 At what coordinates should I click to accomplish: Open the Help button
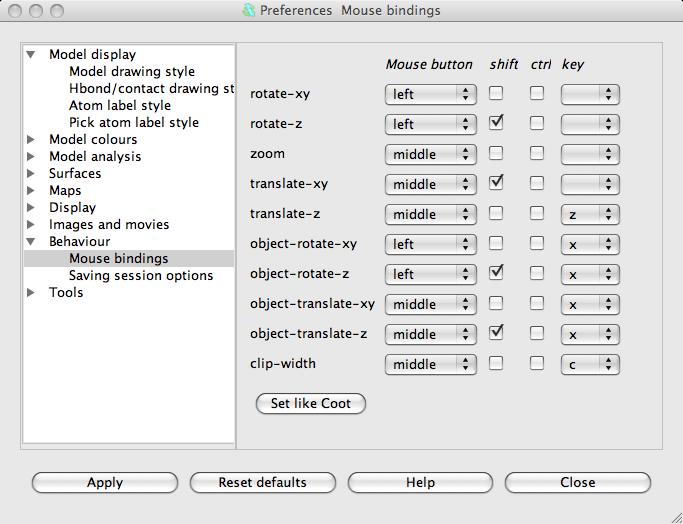[x=420, y=483]
